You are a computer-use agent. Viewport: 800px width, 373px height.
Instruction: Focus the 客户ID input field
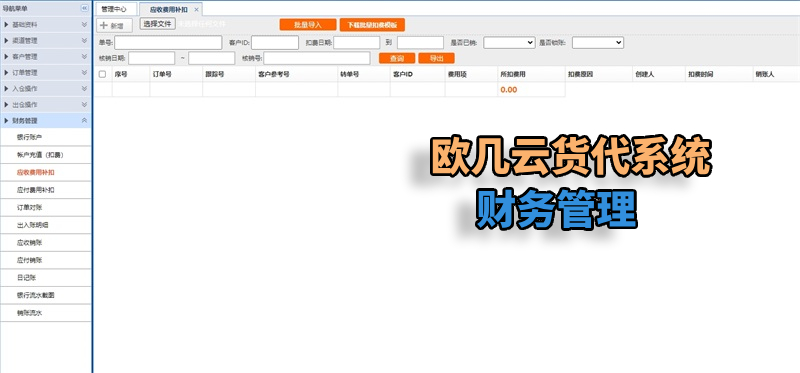[x=274, y=43]
